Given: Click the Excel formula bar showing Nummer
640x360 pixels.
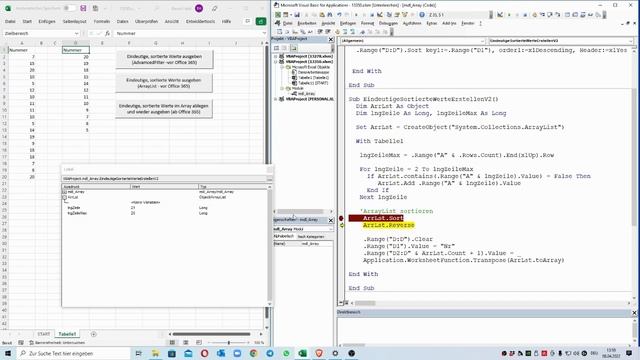Looking at the screenshot, I should (x=188, y=33).
